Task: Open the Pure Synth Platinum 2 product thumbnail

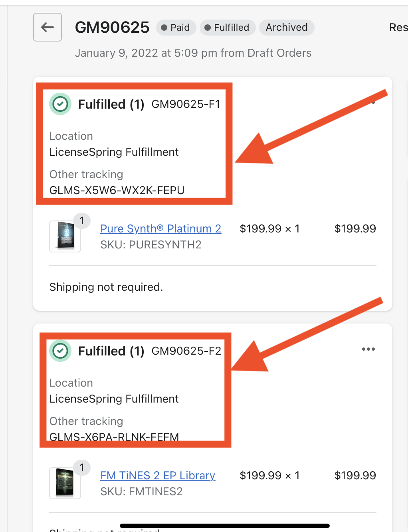Action: [x=65, y=236]
